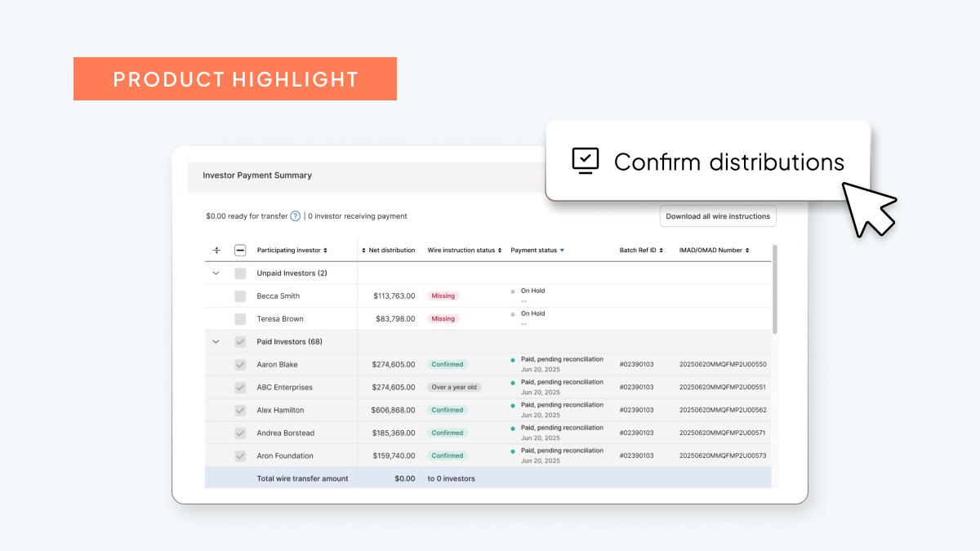Sort by the Wire instruction status column

(500, 250)
